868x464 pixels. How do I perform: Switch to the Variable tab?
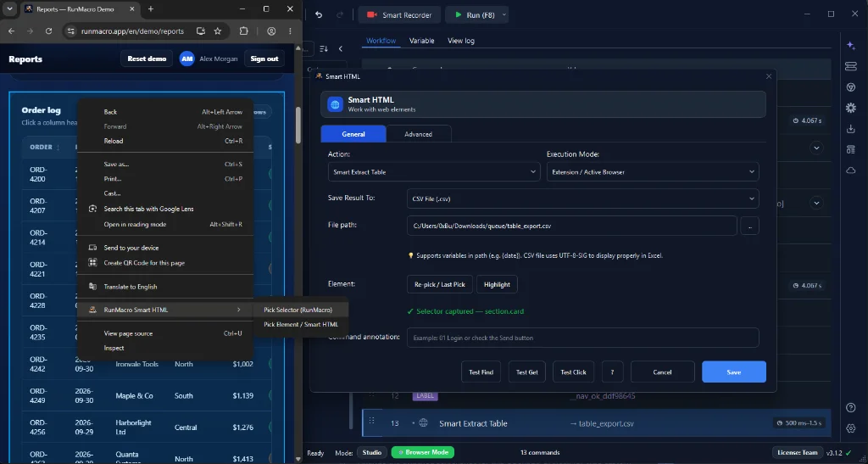pyautogui.click(x=422, y=41)
